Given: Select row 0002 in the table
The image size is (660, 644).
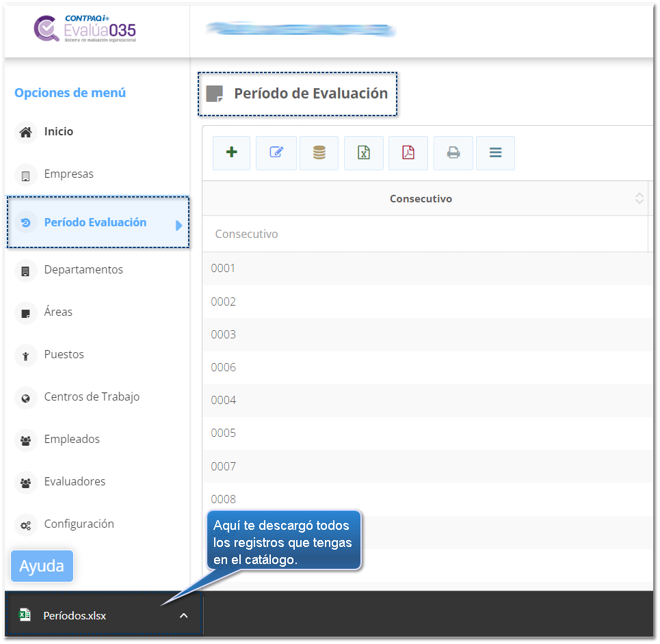Looking at the screenshot, I should (427, 301).
